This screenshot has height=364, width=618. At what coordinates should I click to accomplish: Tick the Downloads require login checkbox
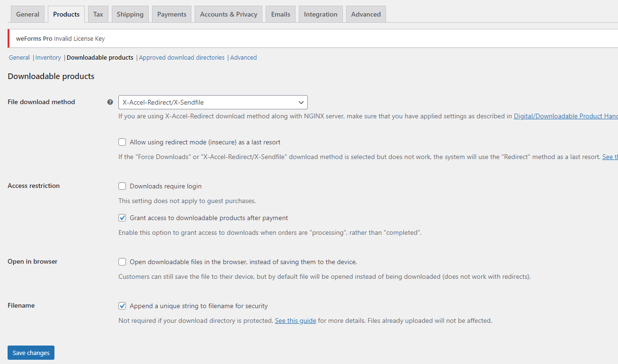tap(122, 186)
